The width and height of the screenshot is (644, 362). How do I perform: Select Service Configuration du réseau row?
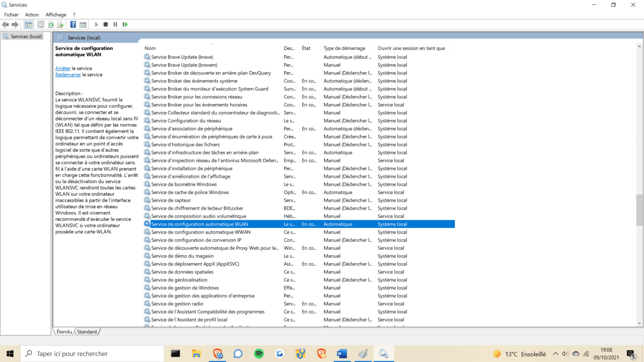point(299,121)
